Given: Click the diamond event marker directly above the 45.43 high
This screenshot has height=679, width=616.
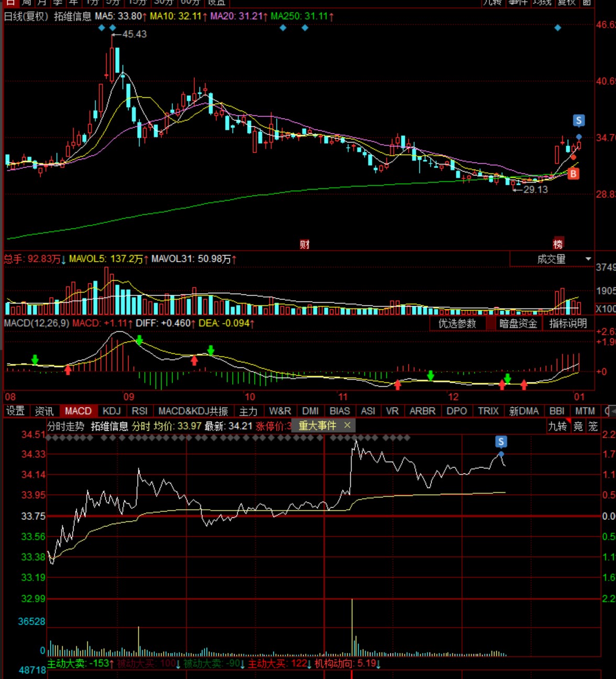Looking at the screenshot, I should [x=113, y=28].
